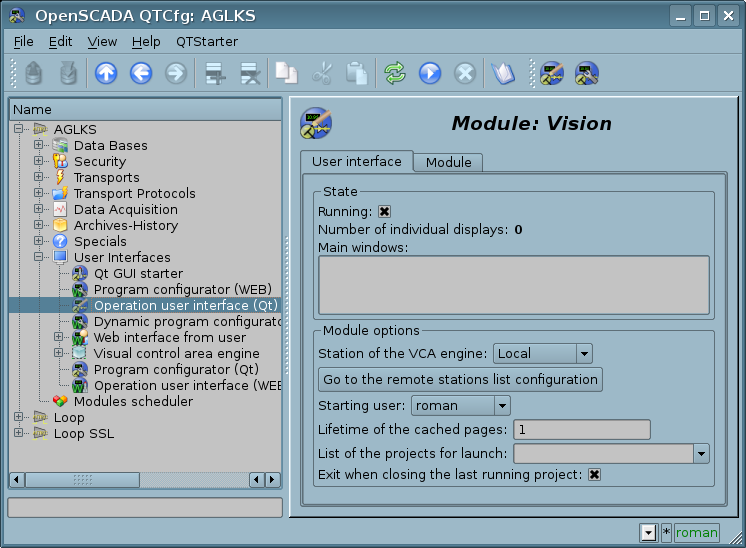The image size is (746, 548).
Task: Switch to the Module tab
Action: [448, 162]
